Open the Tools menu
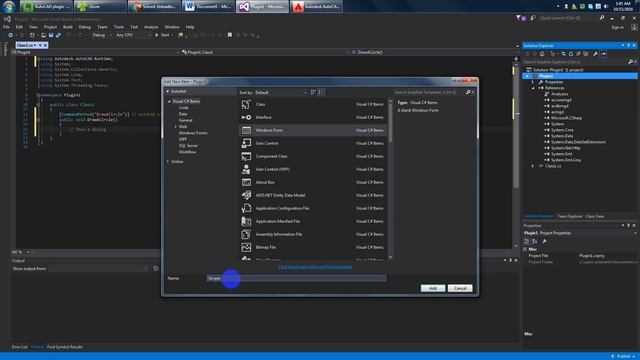This screenshot has height=360, width=640. (119, 27)
